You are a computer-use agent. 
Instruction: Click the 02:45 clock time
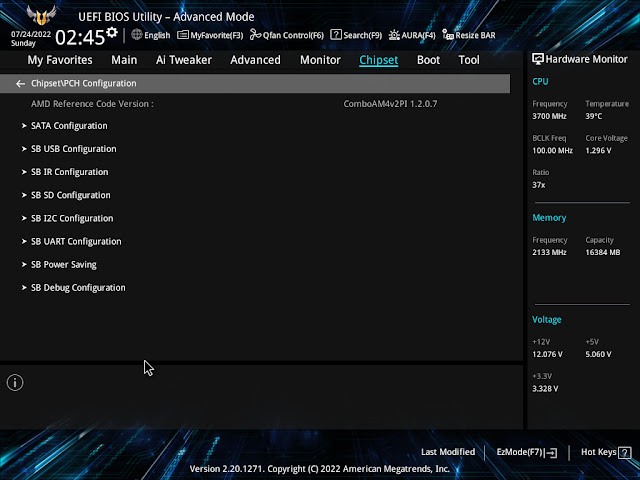[80, 38]
